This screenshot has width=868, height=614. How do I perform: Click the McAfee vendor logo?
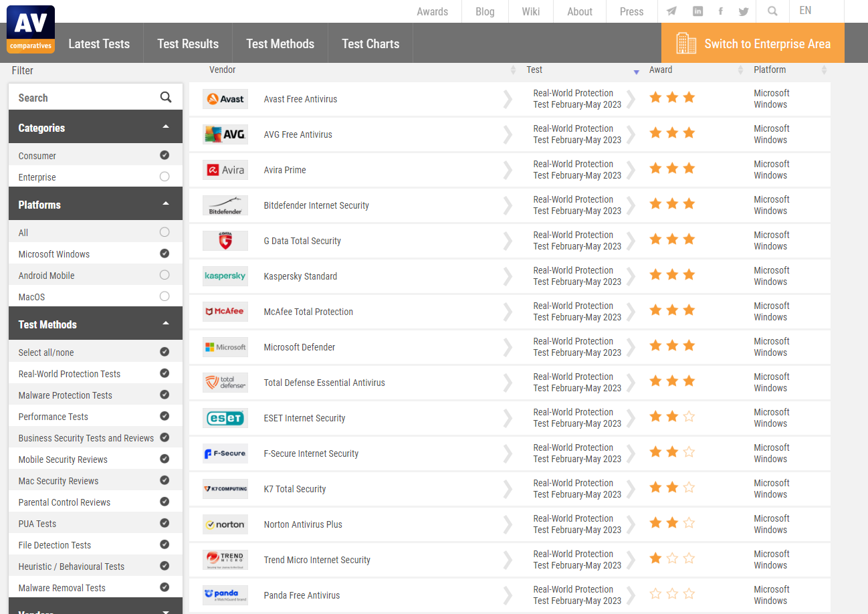225,312
